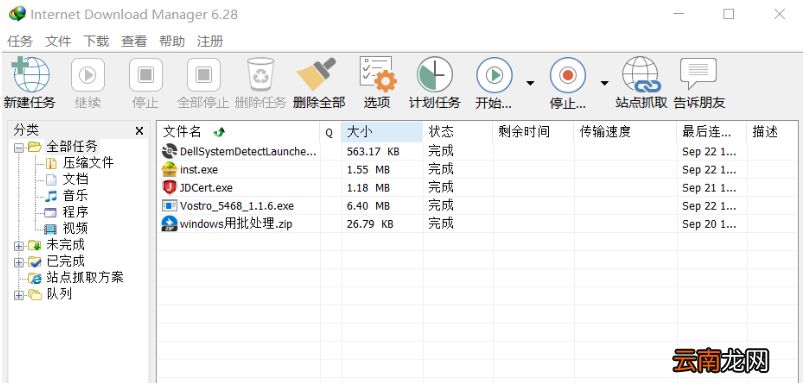Sort by 大小 column header
This screenshot has width=806, height=389.
(382, 132)
